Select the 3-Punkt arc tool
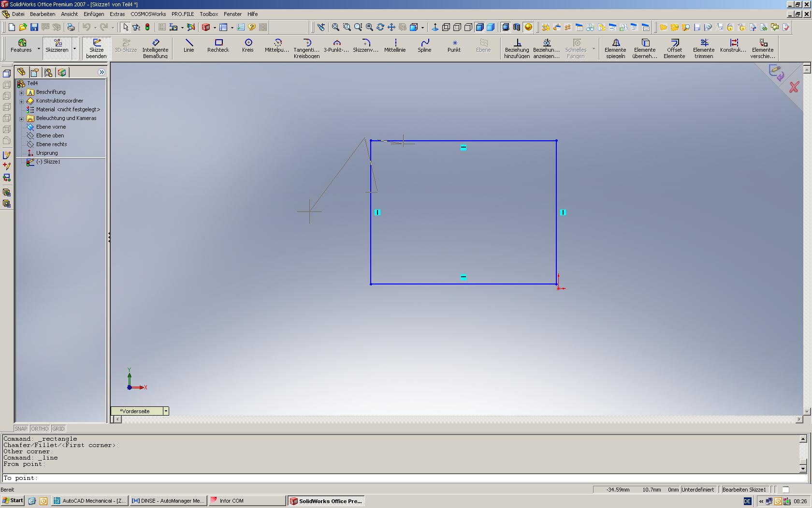The image size is (812, 508). (x=336, y=46)
